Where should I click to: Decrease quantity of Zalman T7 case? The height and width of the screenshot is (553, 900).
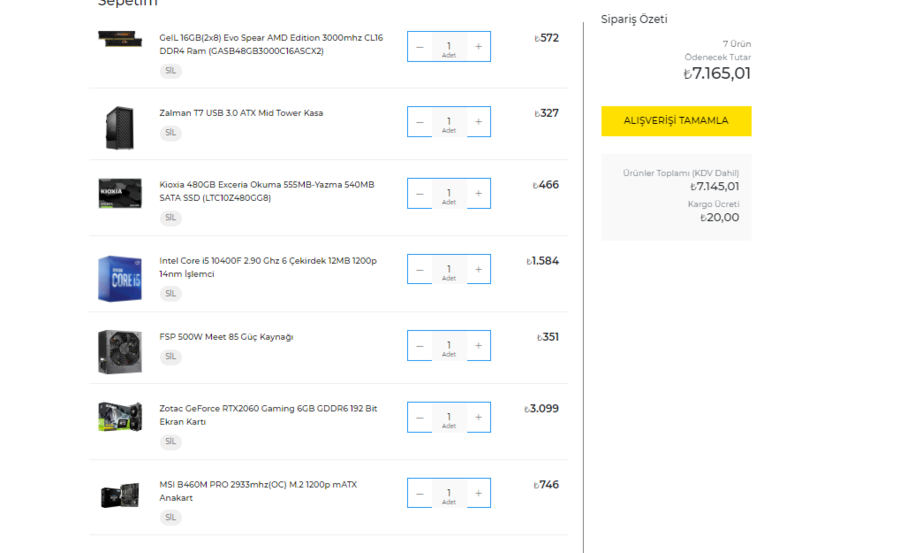pyautogui.click(x=420, y=122)
